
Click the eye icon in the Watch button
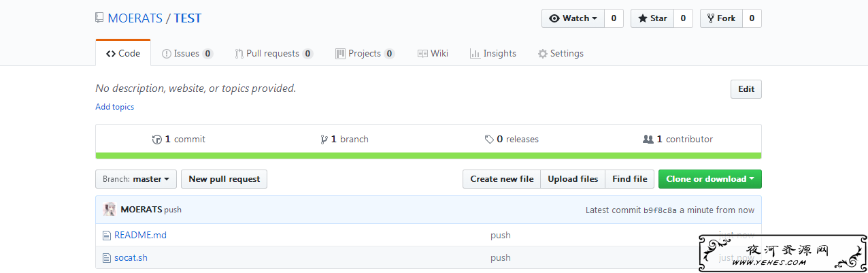coord(554,18)
